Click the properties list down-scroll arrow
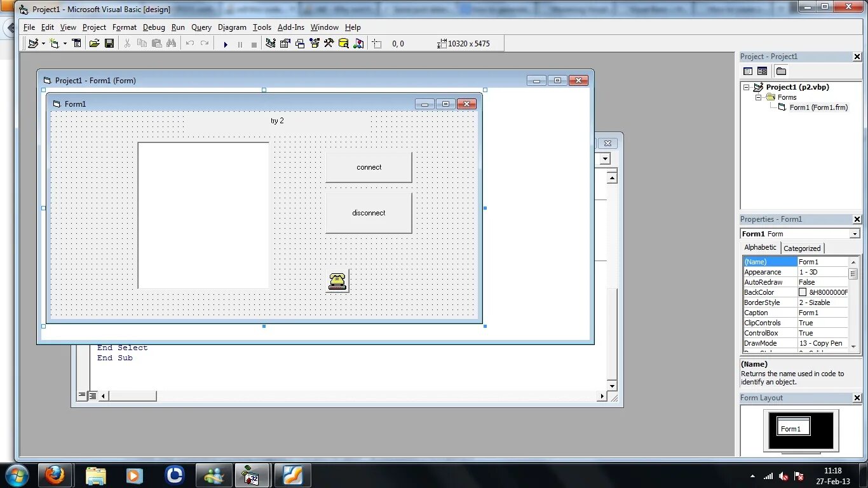Screen dimensions: 868x488 click(854, 347)
